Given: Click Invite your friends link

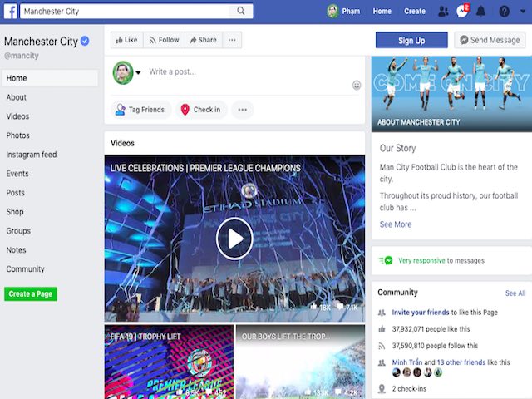Looking at the screenshot, I should [421, 313].
